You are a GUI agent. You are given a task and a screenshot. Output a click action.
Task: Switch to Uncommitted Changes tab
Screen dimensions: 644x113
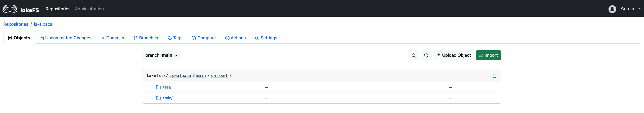click(65, 38)
